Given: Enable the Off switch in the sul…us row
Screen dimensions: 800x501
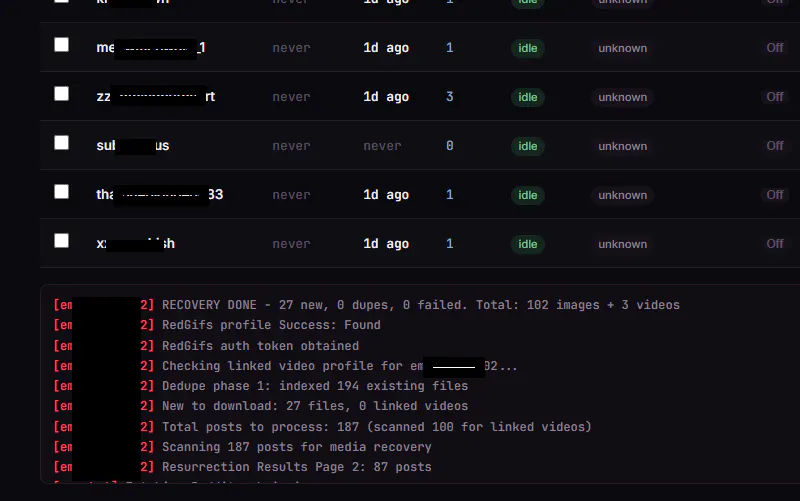Looking at the screenshot, I should [x=774, y=146].
